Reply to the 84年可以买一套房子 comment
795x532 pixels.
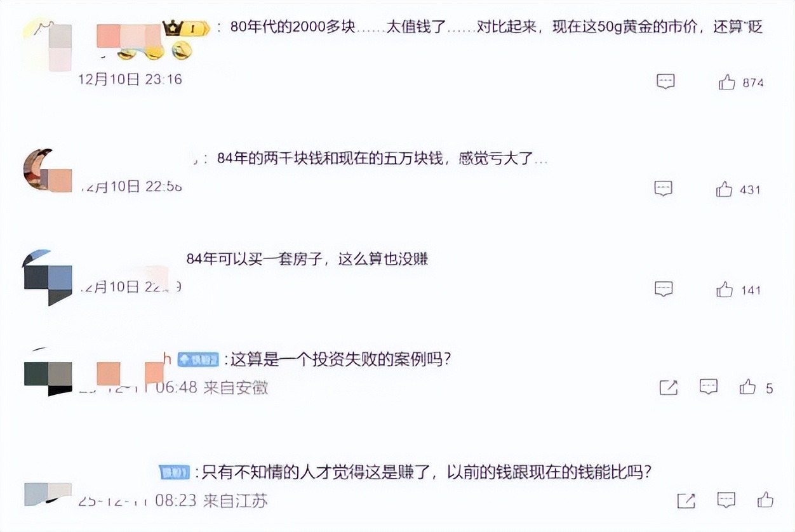664,289
